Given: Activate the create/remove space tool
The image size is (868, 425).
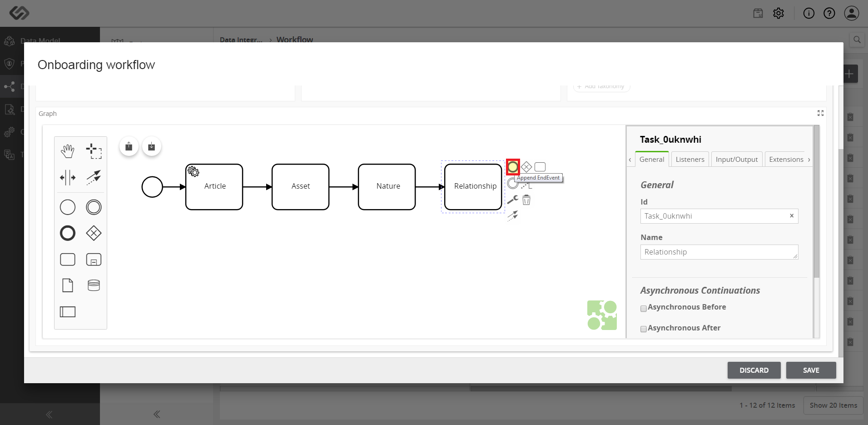Looking at the screenshot, I should click(x=68, y=177).
